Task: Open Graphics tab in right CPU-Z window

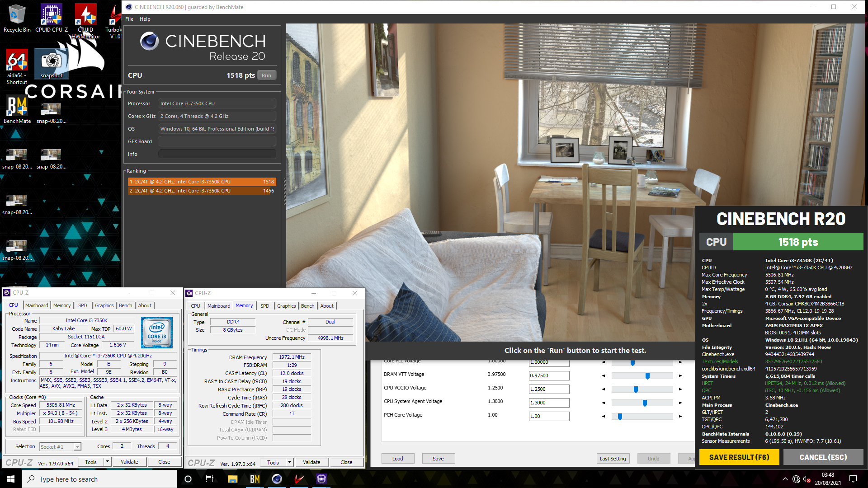Action: (x=287, y=306)
